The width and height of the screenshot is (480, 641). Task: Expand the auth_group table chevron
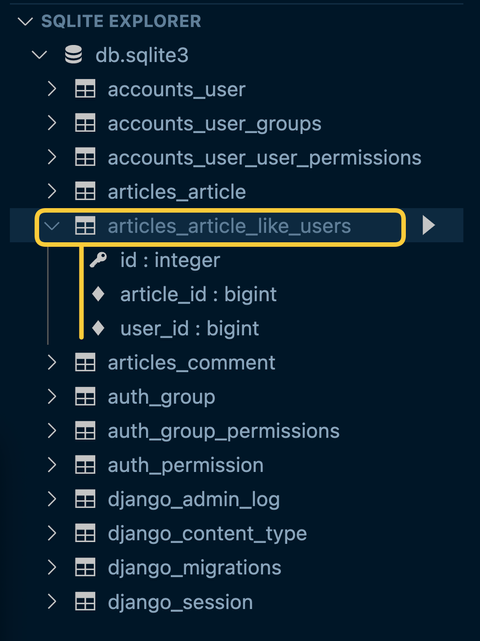[x=52, y=397]
